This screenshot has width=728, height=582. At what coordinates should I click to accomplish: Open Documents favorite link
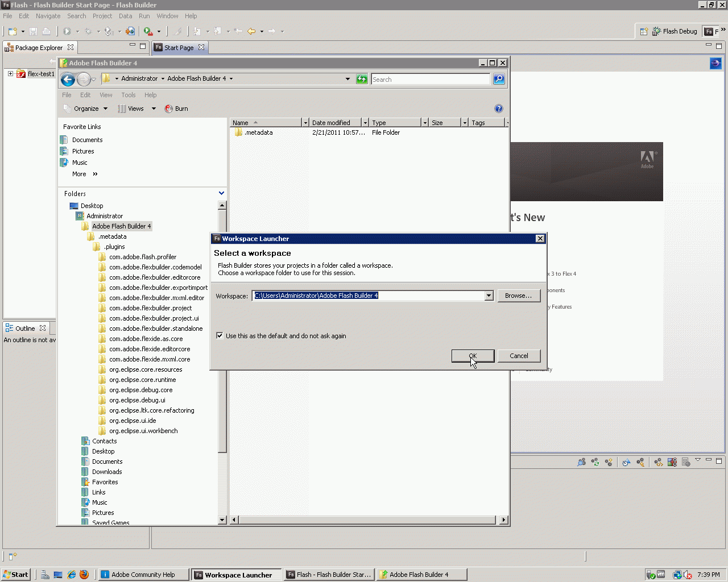point(87,140)
